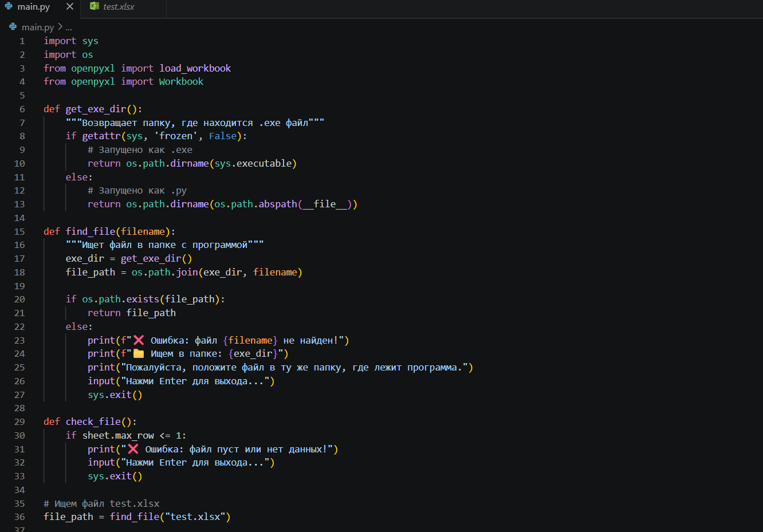Click the red cross emoji before 'Ошибка: файл {filename}'
The height and width of the screenshot is (532, 763).
[x=139, y=340]
